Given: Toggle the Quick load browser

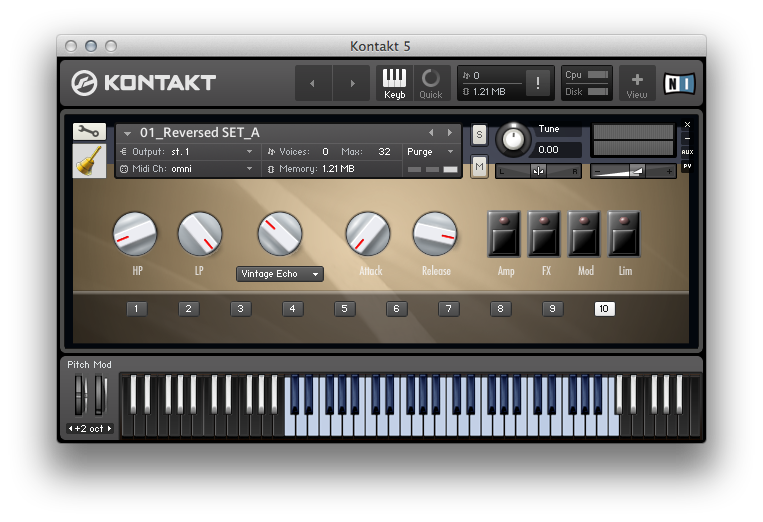Looking at the screenshot, I should point(431,83).
